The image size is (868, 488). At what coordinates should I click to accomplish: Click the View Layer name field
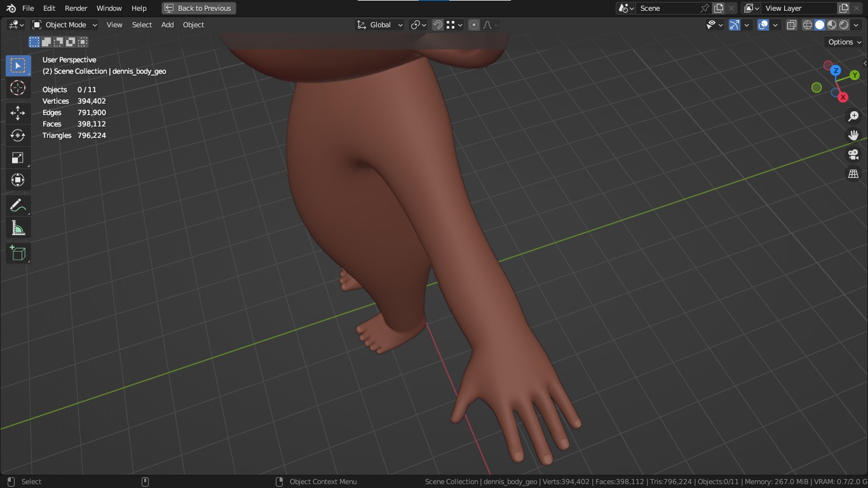798,8
